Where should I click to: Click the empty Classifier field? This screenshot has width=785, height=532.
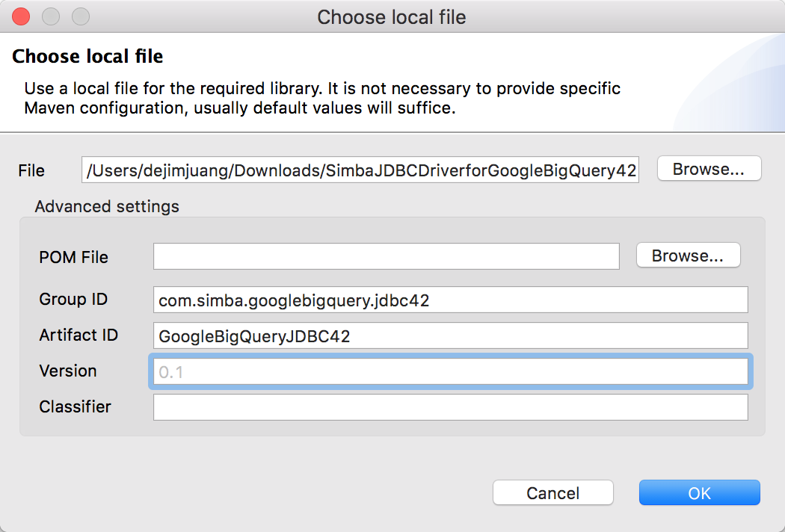click(450, 407)
